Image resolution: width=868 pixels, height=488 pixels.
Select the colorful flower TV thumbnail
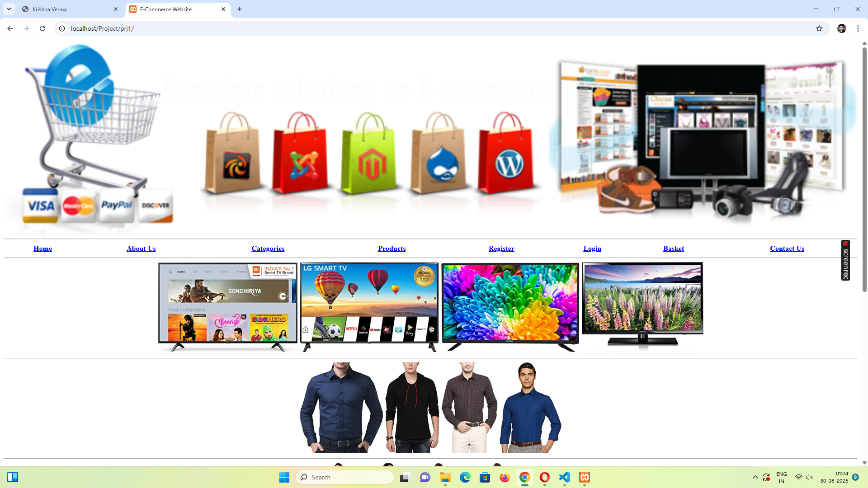(x=510, y=307)
